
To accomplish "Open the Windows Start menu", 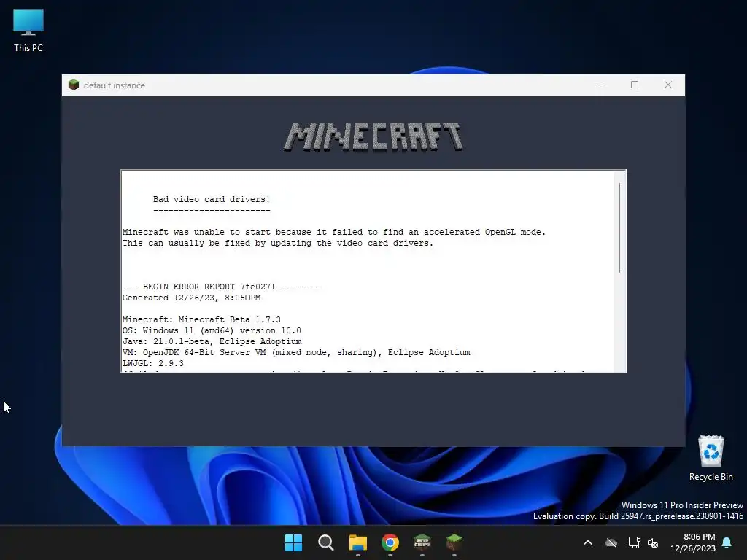I will click(x=293, y=542).
